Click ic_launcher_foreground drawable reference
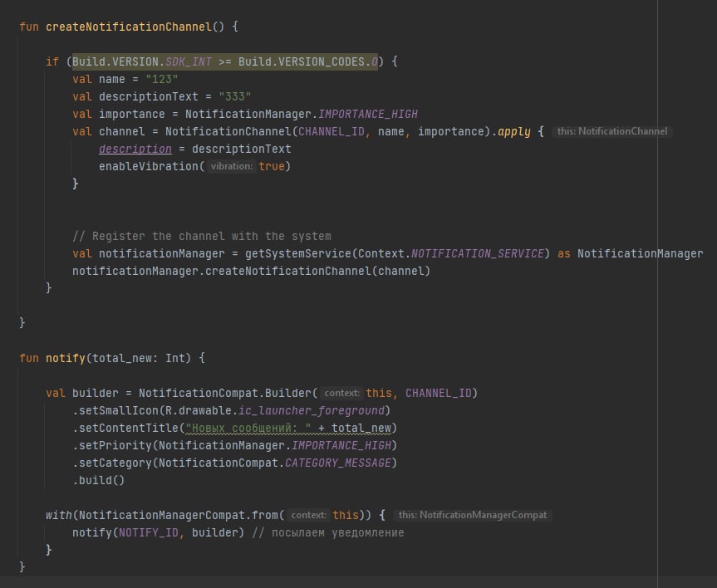Screen dimensions: 717x588 point(312,410)
